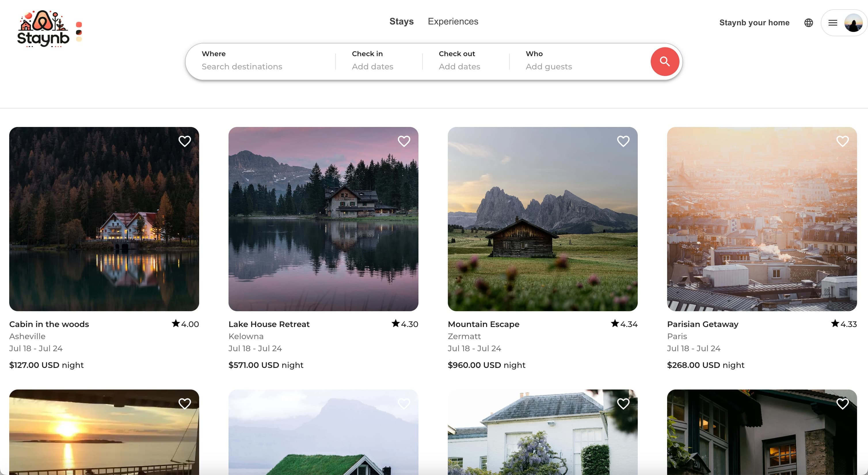
Task: Heart the Parisian Getaway listing
Action: pyautogui.click(x=842, y=141)
